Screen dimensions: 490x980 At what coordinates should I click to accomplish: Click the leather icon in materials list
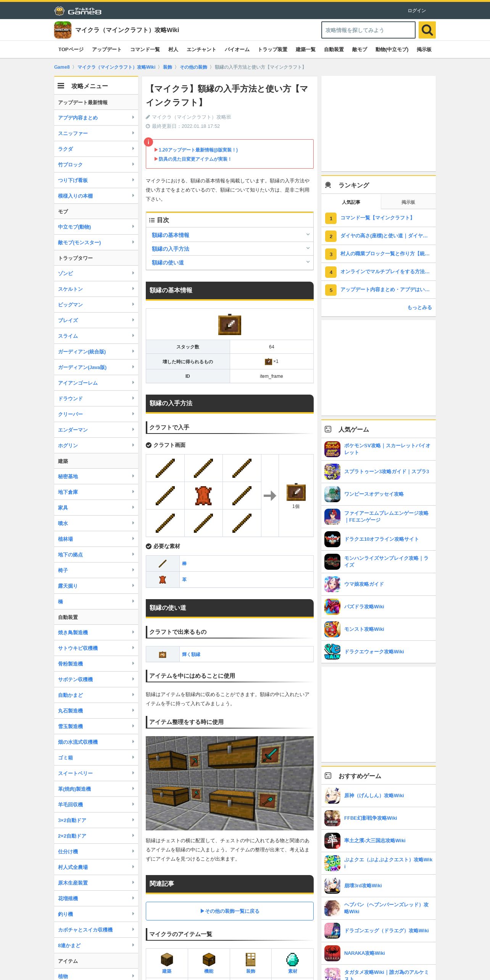tap(163, 580)
